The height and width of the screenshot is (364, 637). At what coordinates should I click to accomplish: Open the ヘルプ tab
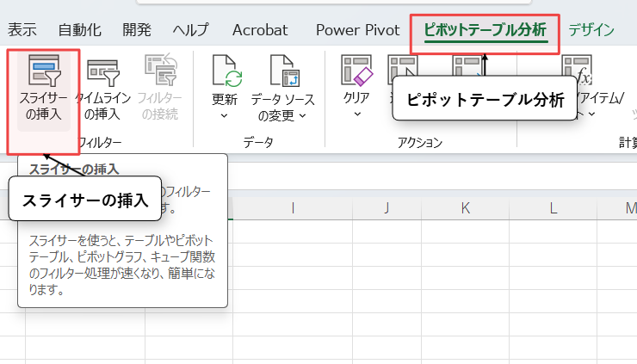pyautogui.click(x=190, y=30)
